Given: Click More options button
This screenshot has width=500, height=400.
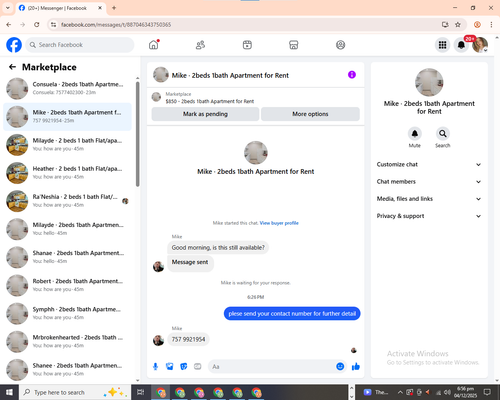Looking at the screenshot, I should [x=310, y=114].
